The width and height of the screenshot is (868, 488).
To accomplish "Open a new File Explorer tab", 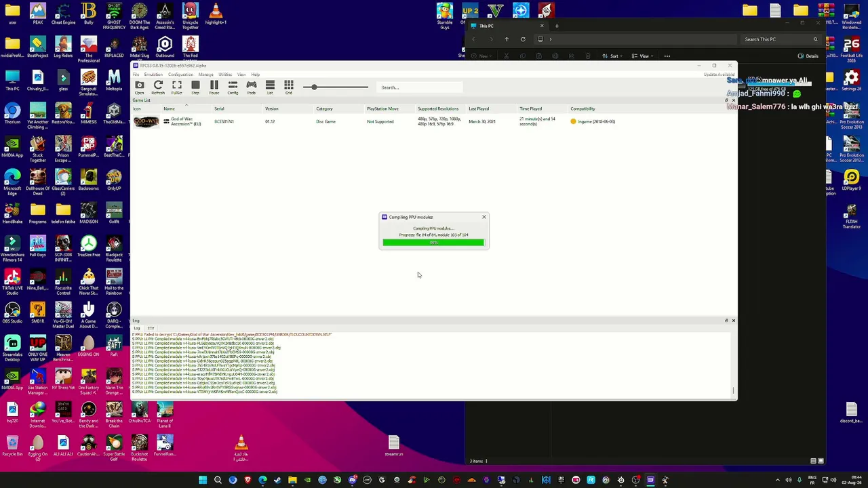I will pyautogui.click(x=557, y=26).
